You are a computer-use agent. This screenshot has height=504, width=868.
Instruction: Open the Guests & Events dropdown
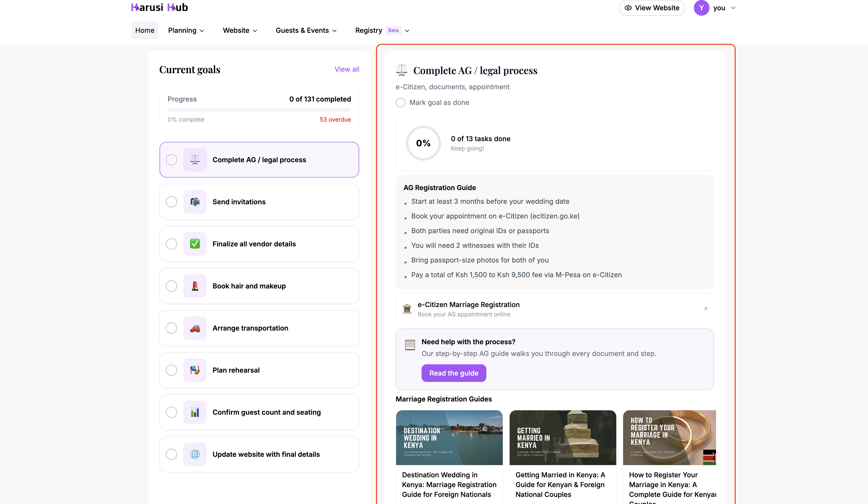(x=306, y=30)
